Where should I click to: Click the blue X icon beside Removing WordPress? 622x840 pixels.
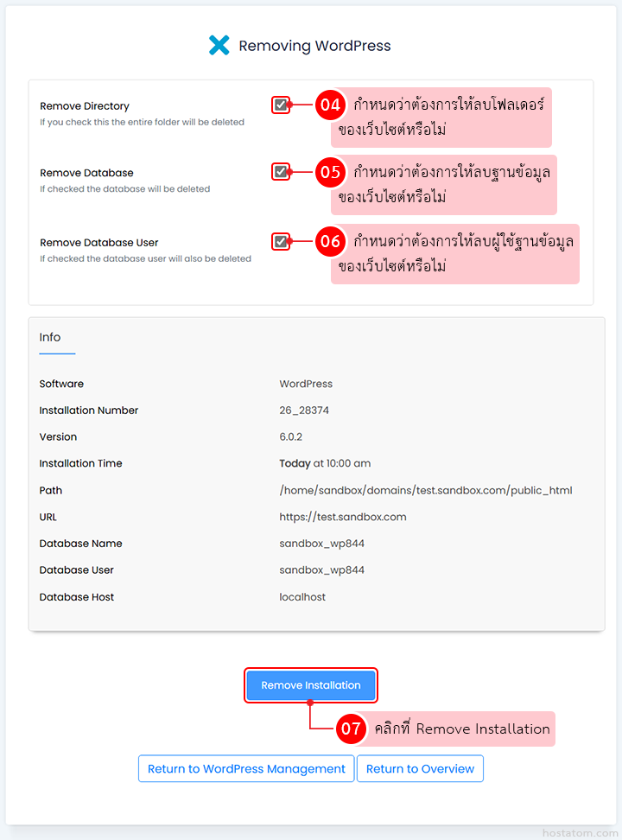coord(219,45)
